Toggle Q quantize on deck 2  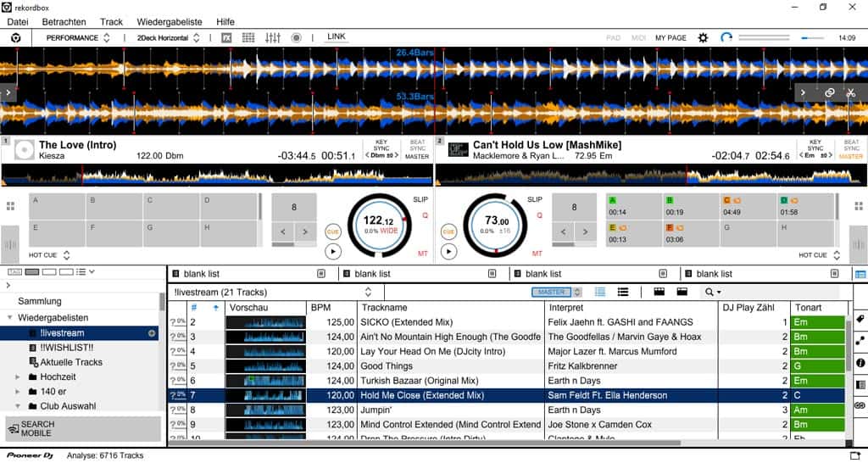pyautogui.click(x=539, y=215)
